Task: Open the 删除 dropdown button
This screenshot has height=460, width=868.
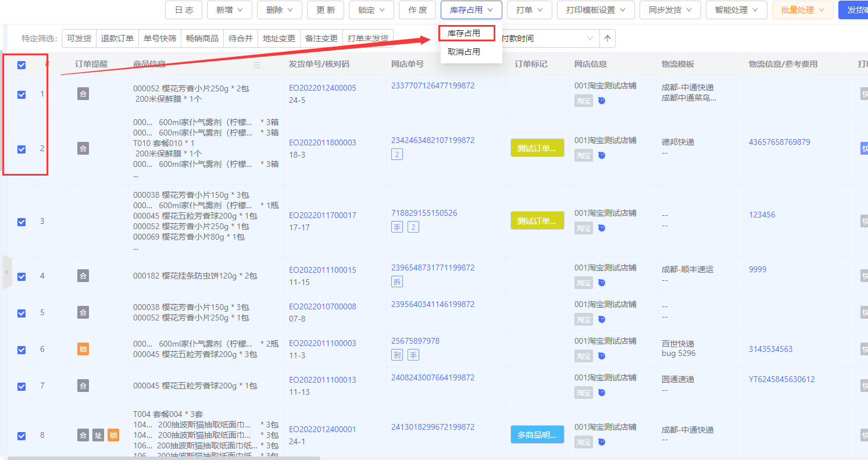Action: 280,10
